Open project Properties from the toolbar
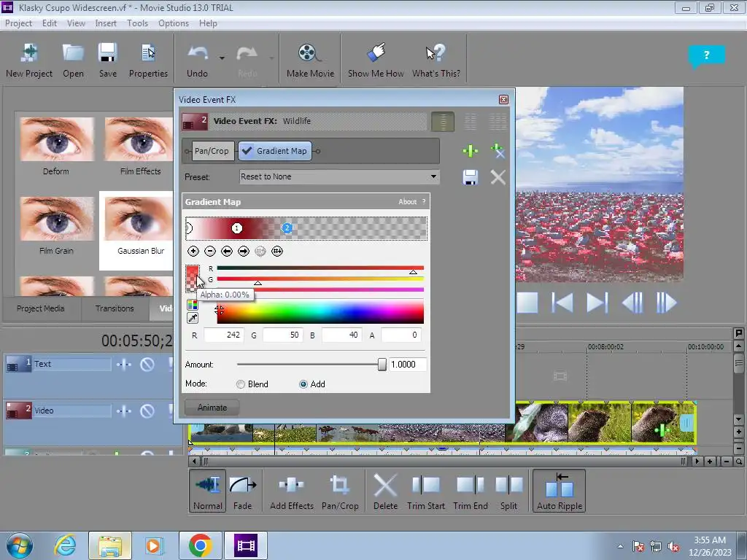 click(148, 60)
